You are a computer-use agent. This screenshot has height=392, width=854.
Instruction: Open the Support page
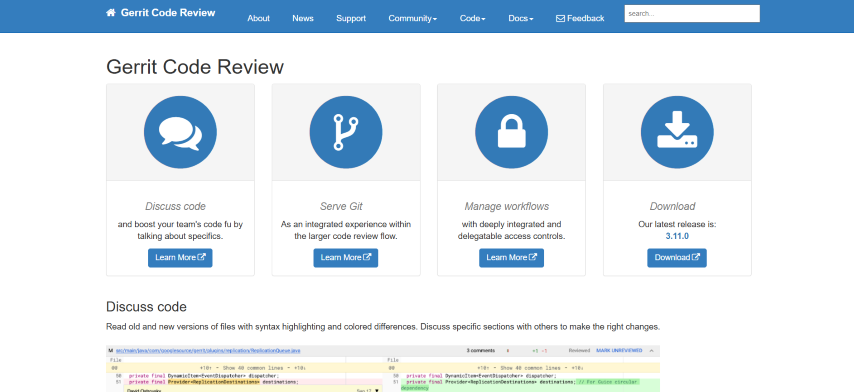click(x=351, y=19)
